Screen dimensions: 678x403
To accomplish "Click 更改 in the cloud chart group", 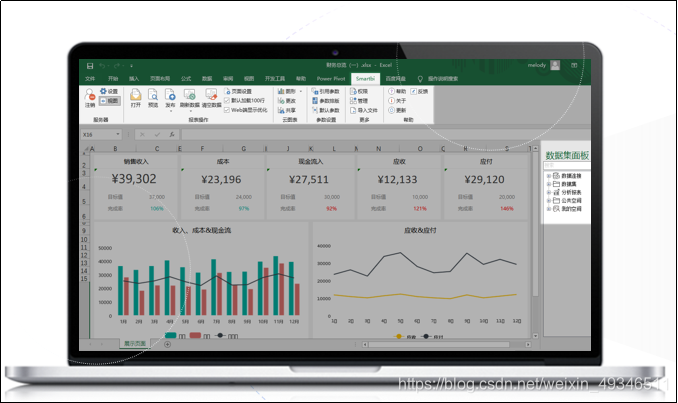I will 287,101.
